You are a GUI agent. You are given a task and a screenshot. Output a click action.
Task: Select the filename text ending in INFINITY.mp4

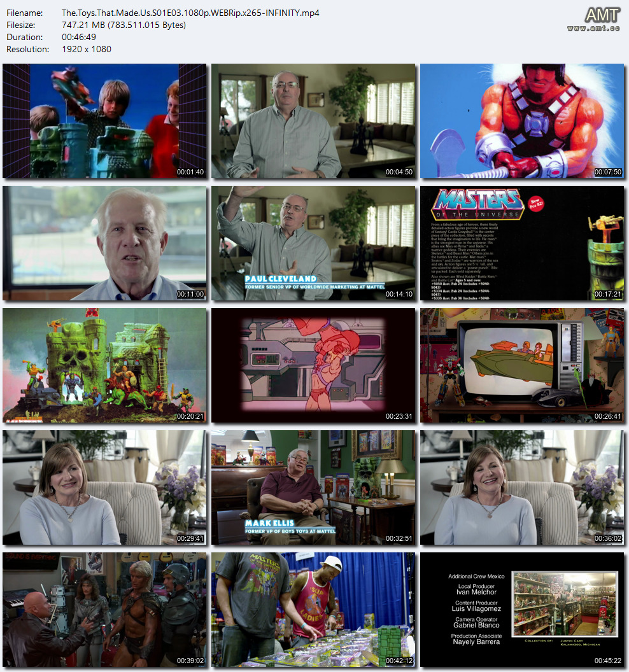pyautogui.click(x=190, y=13)
